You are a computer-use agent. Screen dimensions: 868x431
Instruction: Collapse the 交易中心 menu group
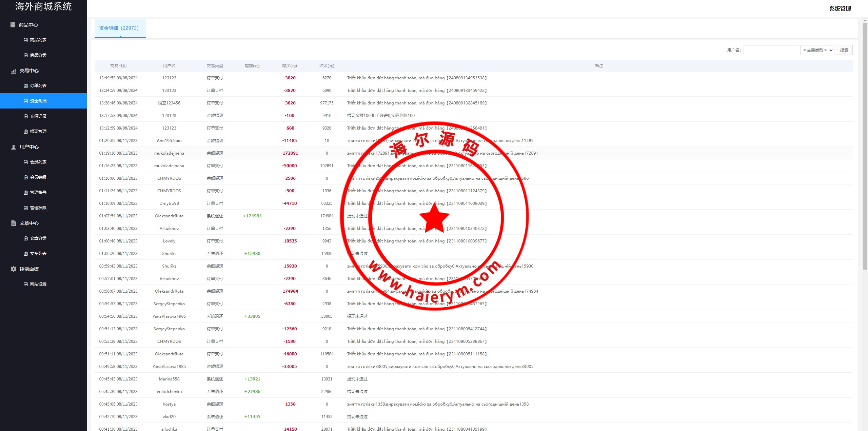[x=29, y=71]
